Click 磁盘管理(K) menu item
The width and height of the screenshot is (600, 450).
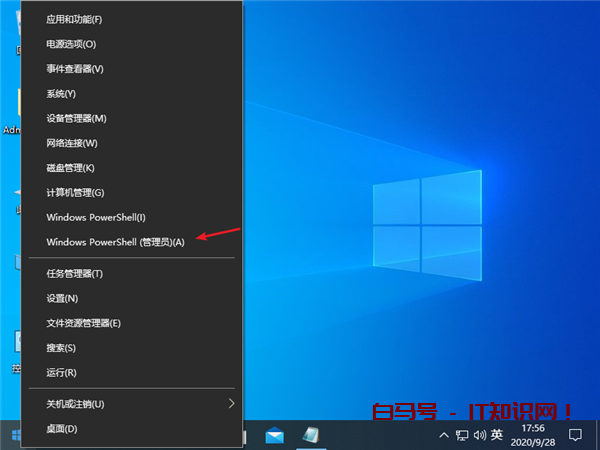[x=70, y=168]
